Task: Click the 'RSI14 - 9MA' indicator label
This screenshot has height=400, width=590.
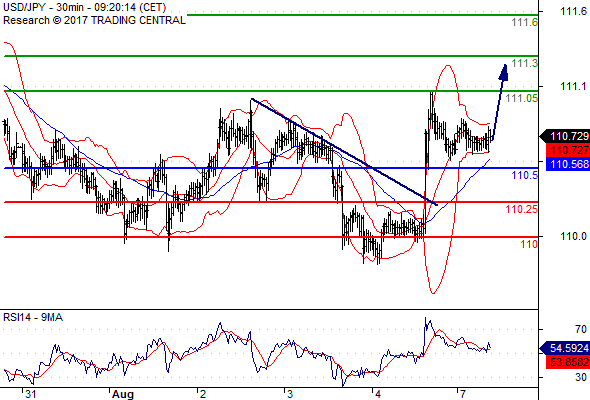Action: [33, 318]
